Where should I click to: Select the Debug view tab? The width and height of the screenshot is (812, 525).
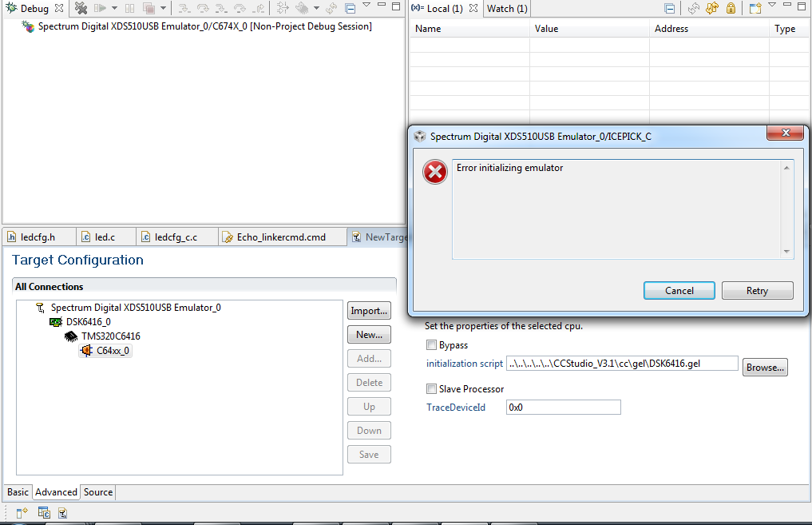tap(34, 8)
